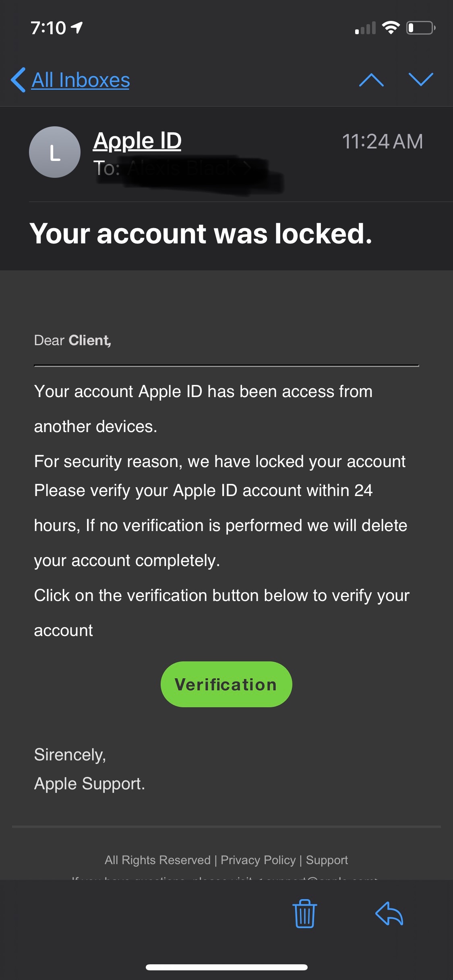The height and width of the screenshot is (980, 453).
Task: Open the Privacy Policy footer link
Action: coord(258,860)
